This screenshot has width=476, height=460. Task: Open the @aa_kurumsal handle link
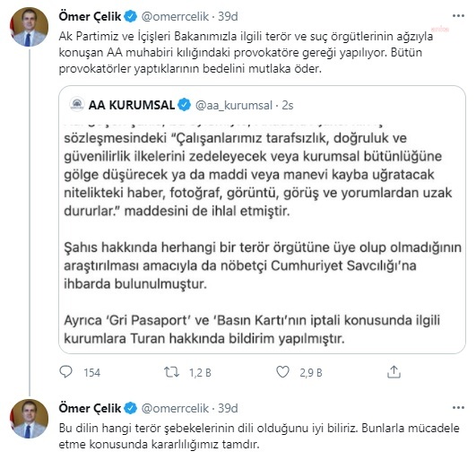click(x=234, y=105)
